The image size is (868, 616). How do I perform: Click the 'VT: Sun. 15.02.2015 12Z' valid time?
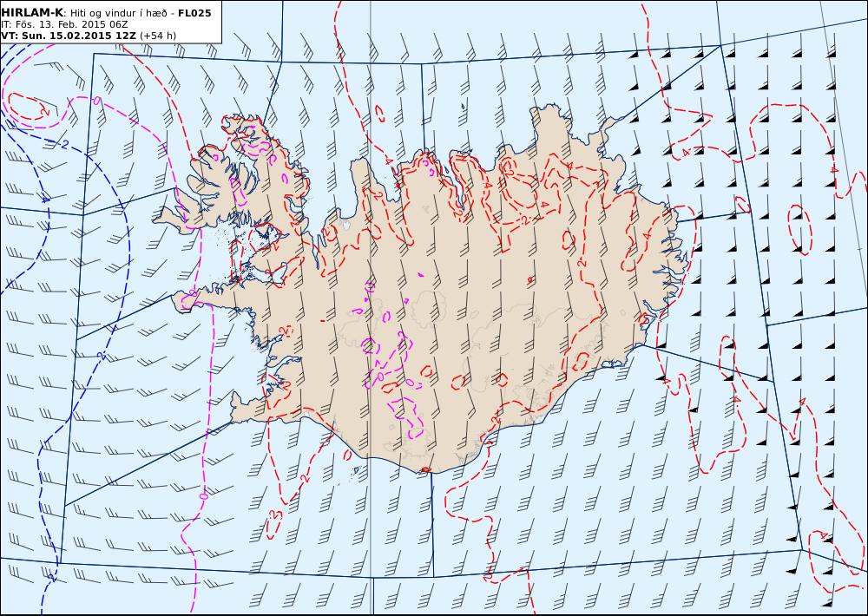(x=69, y=36)
